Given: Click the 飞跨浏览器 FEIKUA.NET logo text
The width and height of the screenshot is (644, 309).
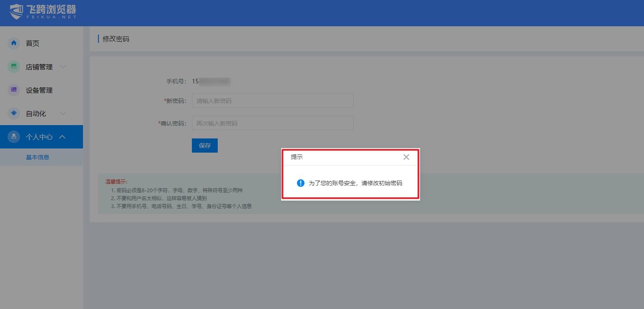Looking at the screenshot, I should click(x=51, y=12).
